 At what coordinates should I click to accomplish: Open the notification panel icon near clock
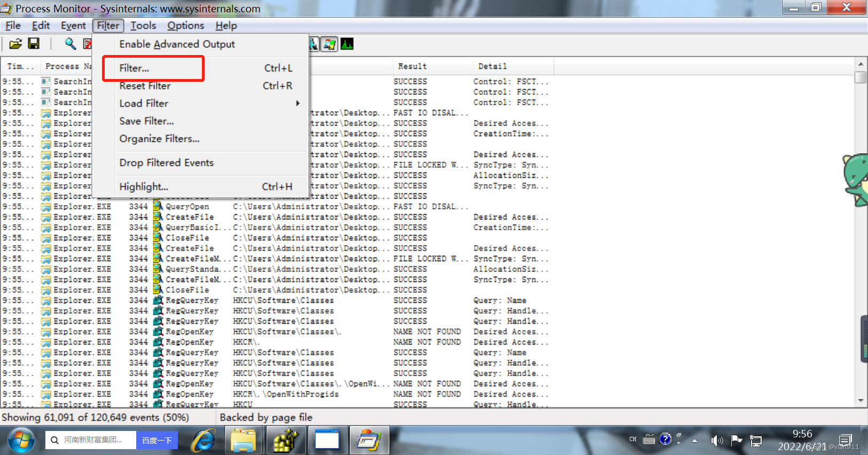click(846, 440)
